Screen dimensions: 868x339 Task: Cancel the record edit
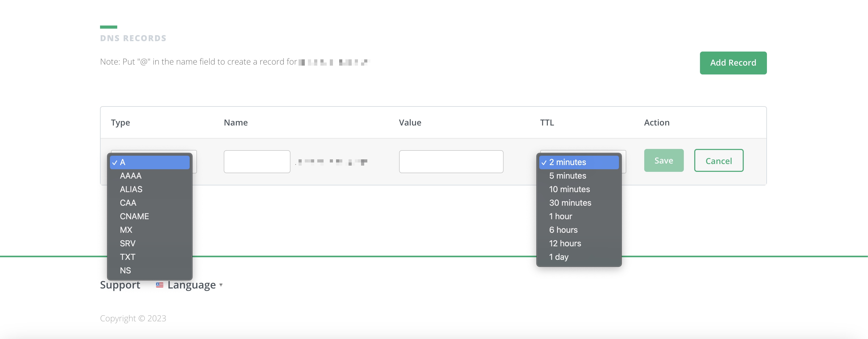[718, 161]
